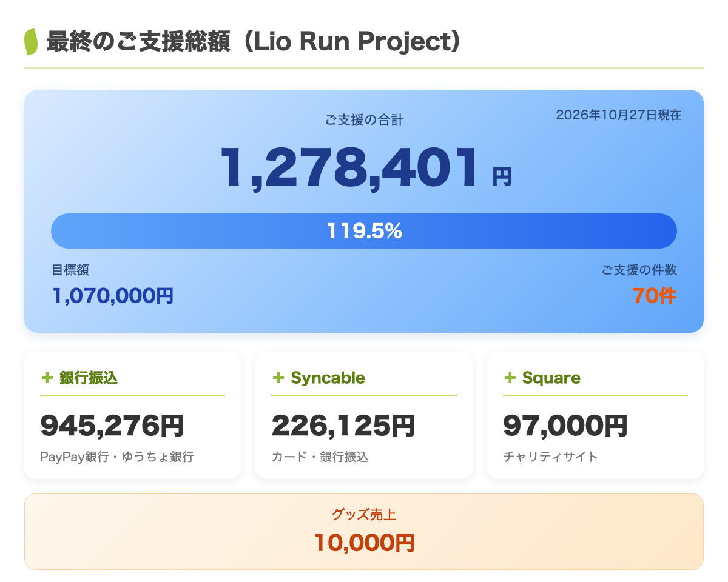The image size is (728, 582).
Task: Click the note PayPay銀行・ゆうちょ銀行
Action: pyautogui.click(x=117, y=457)
